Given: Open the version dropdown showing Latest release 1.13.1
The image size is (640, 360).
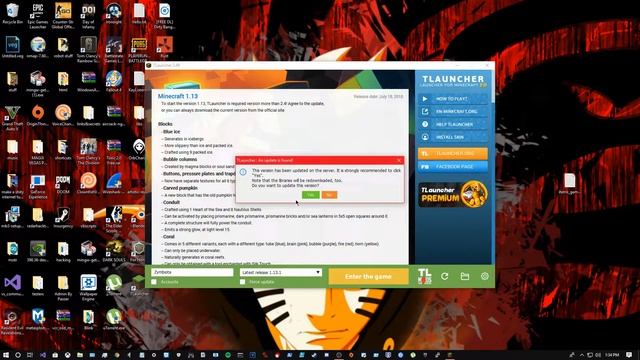Looking at the screenshot, I should 280,272.
